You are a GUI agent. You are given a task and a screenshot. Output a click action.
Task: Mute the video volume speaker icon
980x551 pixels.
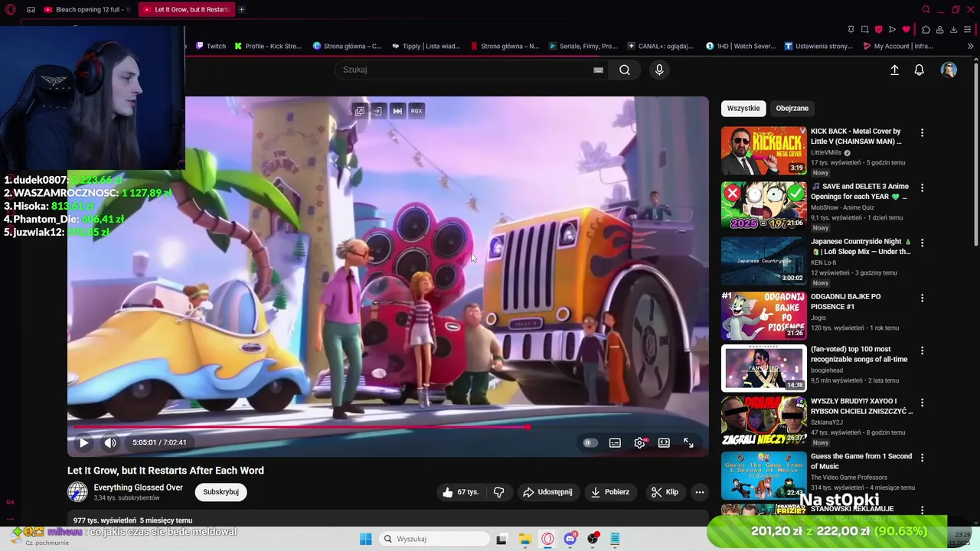(110, 442)
